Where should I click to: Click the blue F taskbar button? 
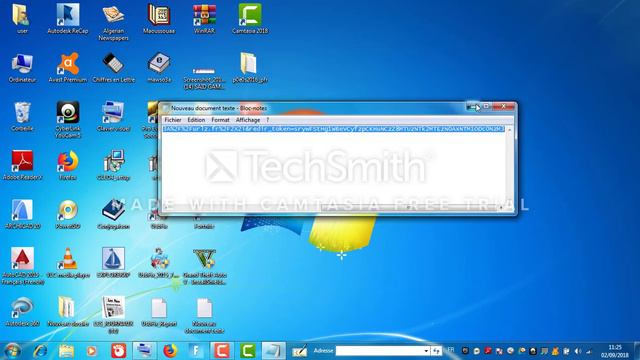(x=196, y=351)
